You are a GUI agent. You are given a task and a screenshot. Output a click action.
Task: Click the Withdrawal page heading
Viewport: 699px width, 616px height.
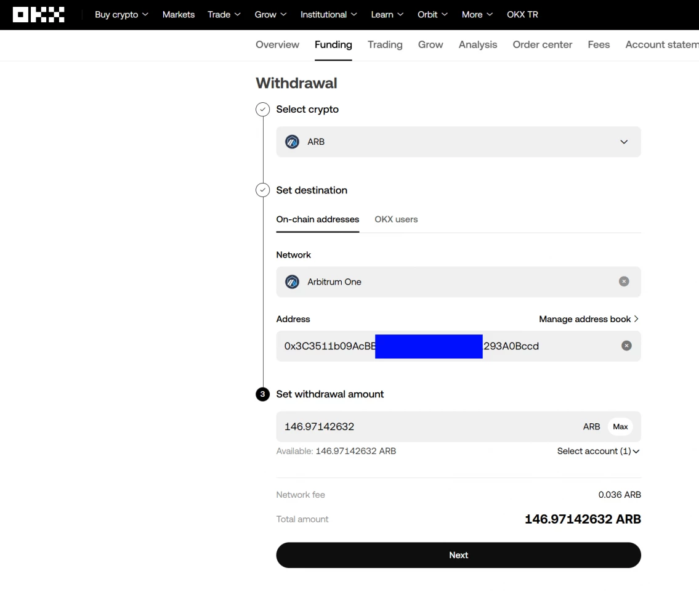296,83
